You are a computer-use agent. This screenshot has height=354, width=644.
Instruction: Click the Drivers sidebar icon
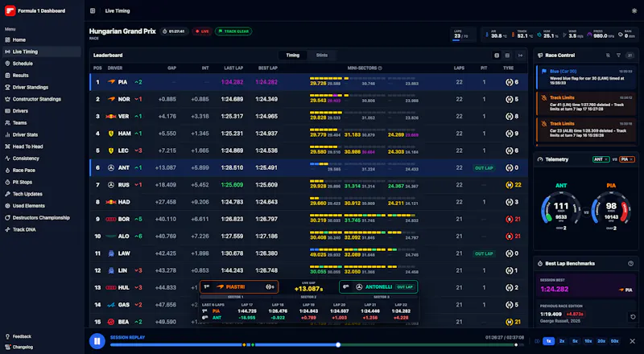[7, 111]
